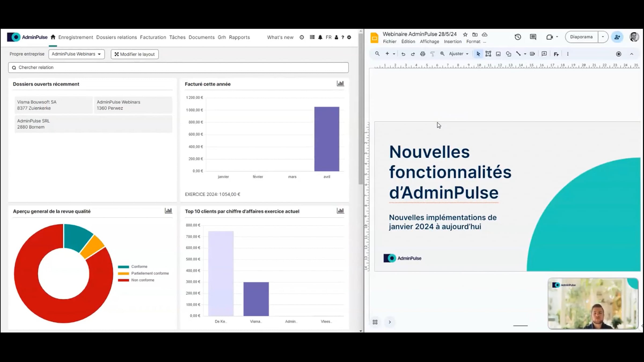Insert video icon in Slides toolbar

(x=532, y=54)
